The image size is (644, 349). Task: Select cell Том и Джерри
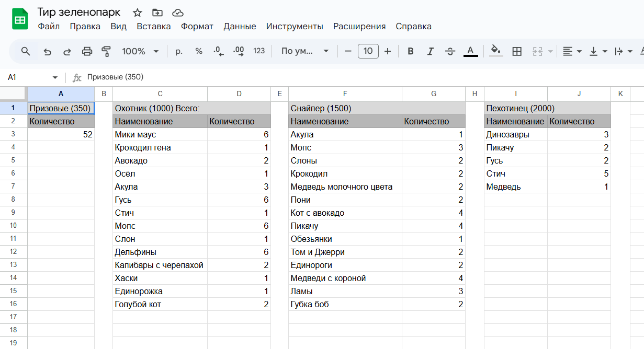(345, 252)
